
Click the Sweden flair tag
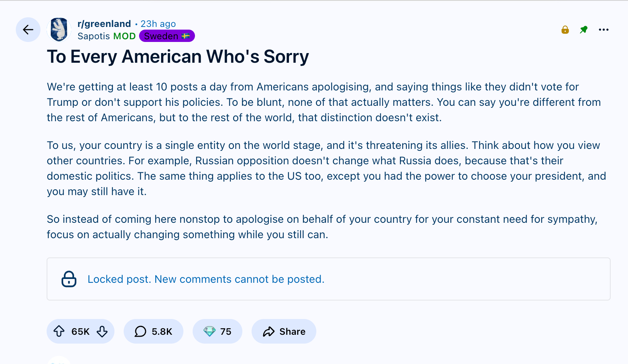click(x=167, y=36)
